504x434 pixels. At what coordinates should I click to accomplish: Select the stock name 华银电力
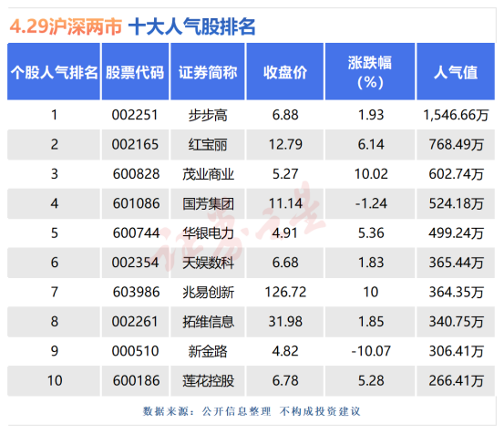pos(208,233)
